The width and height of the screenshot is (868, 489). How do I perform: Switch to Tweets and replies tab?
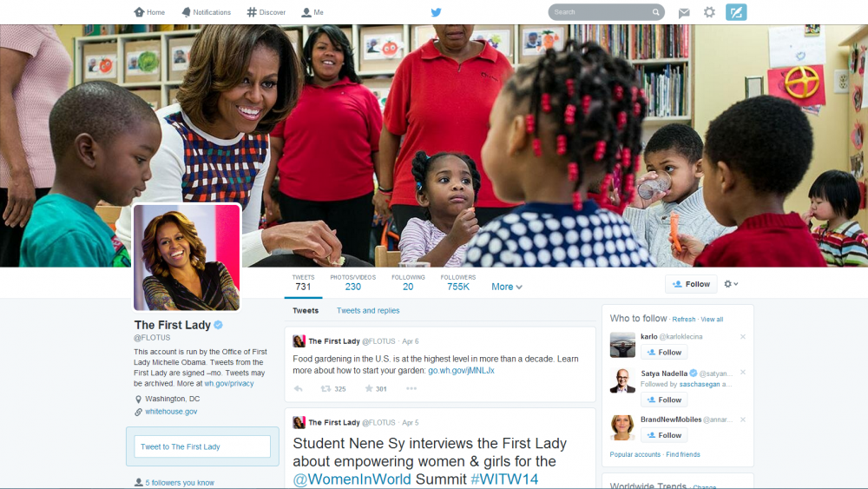368,311
